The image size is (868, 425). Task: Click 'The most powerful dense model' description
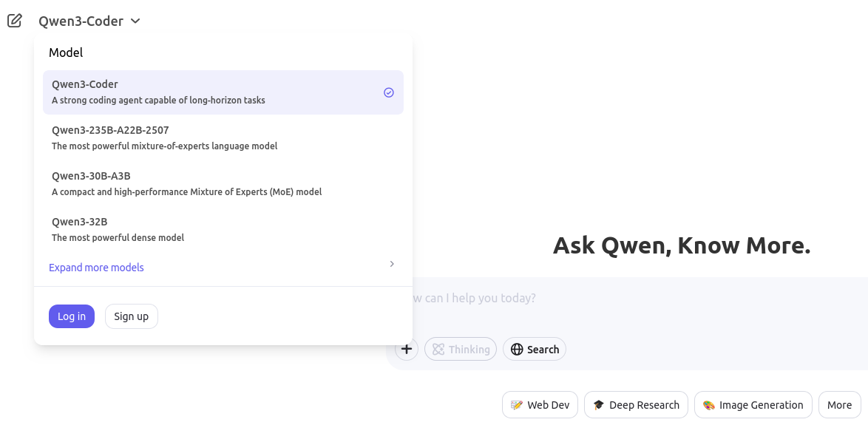point(118,237)
